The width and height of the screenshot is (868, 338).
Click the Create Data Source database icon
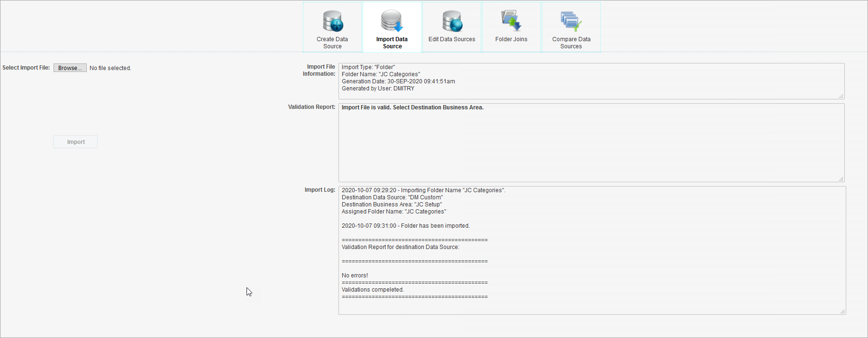click(332, 21)
